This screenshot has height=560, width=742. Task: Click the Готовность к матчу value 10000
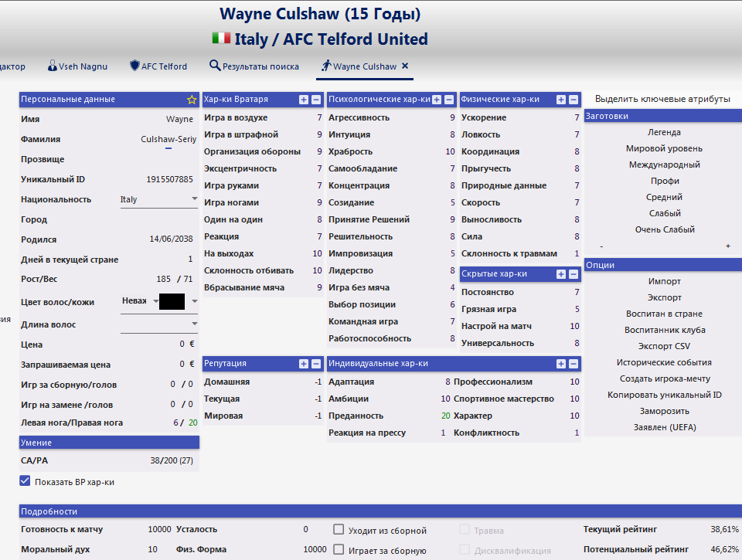pyautogui.click(x=159, y=529)
